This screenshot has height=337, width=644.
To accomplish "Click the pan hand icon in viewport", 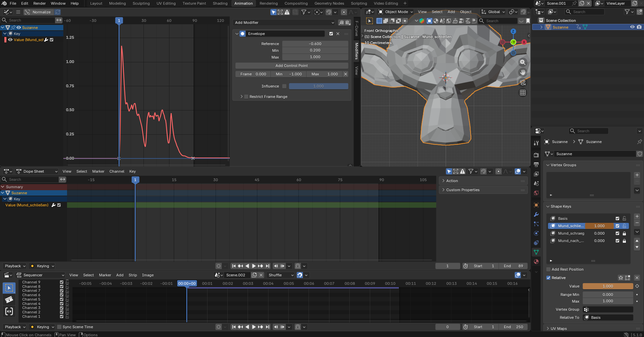I will tap(523, 72).
